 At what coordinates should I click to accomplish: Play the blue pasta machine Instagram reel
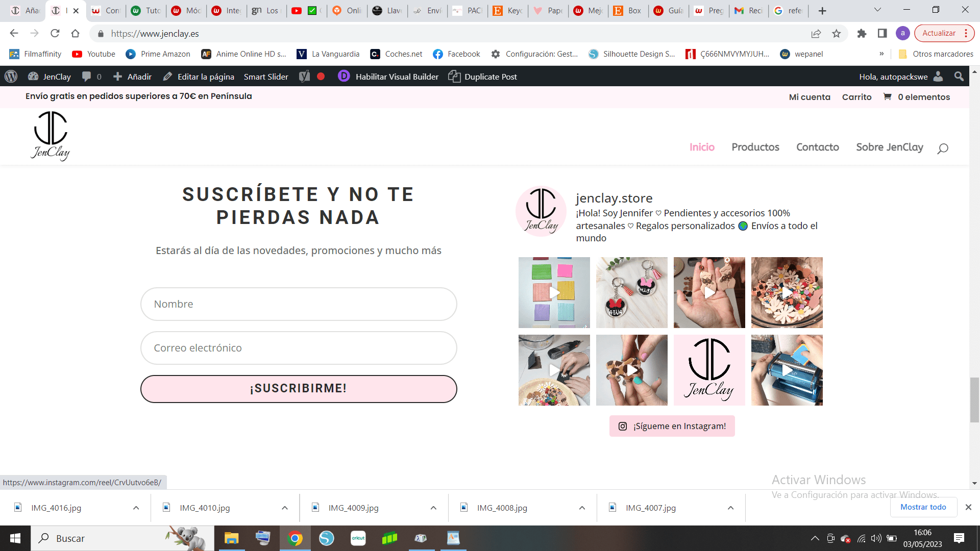(x=787, y=370)
